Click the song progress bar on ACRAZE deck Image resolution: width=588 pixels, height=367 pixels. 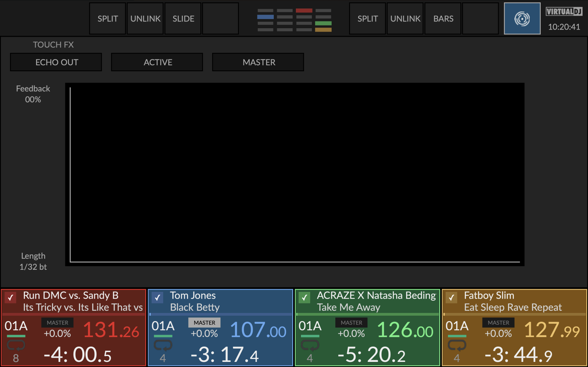tap(367, 314)
